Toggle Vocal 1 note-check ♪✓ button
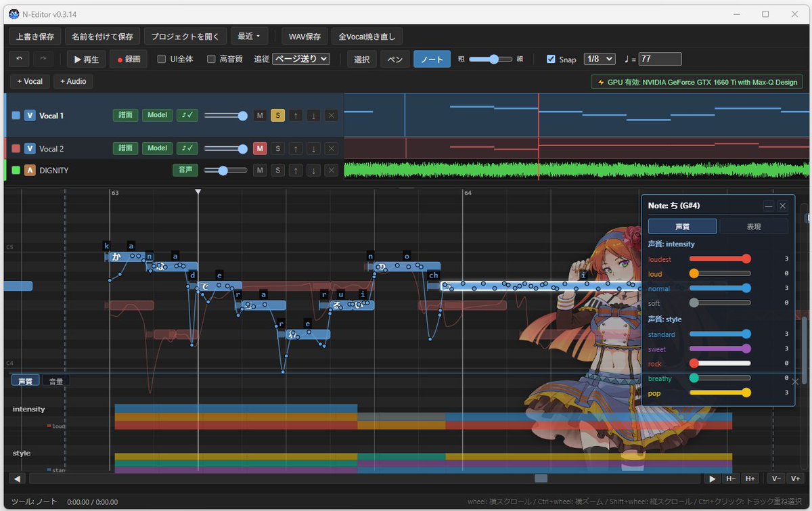The height and width of the screenshot is (511, 812). pyautogui.click(x=187, y=116)
